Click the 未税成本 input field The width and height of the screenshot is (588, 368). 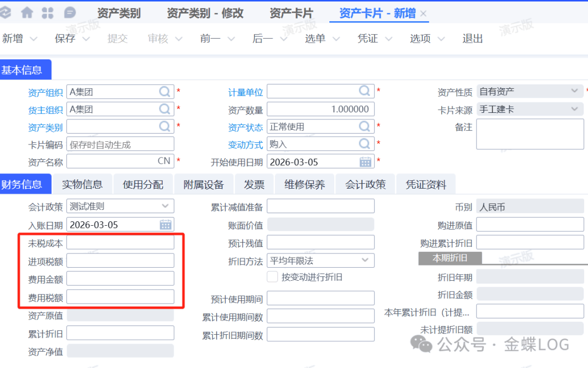point(120,243)
